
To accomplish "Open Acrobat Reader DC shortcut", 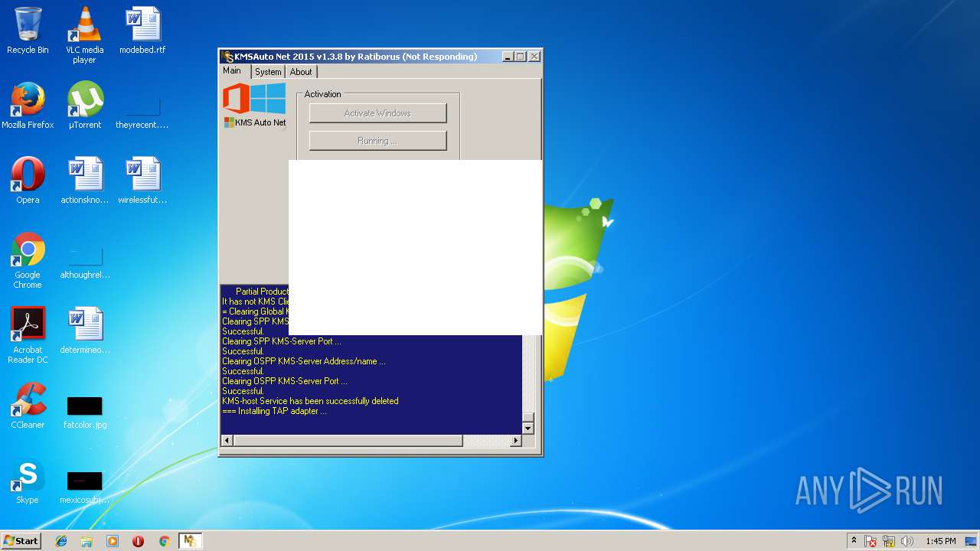I will tap(28, 336).
